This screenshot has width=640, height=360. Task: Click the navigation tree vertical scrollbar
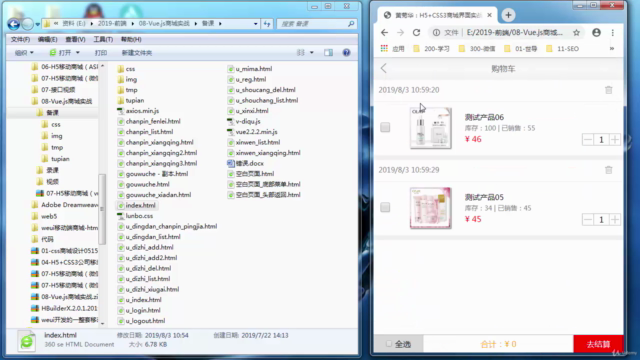[102, 209]
